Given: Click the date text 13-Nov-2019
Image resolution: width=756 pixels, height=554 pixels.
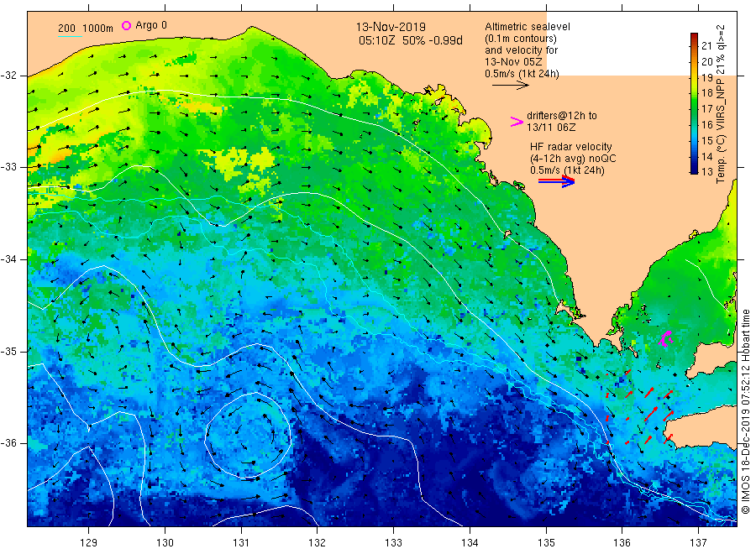Looking at the screenshot, I should point(391,27).
